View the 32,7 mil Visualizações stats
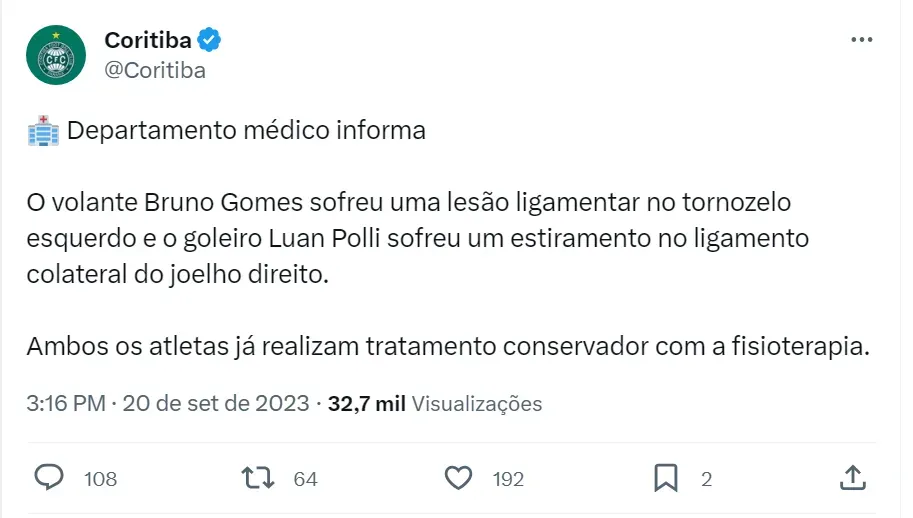The height and width of the screenshot is (518, 913). coord(435,404)
